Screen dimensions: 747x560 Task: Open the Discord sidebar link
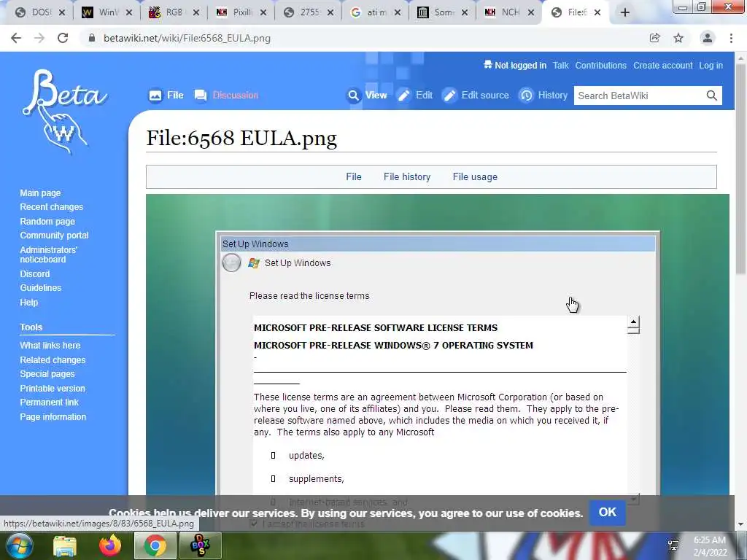pos(35,274)
